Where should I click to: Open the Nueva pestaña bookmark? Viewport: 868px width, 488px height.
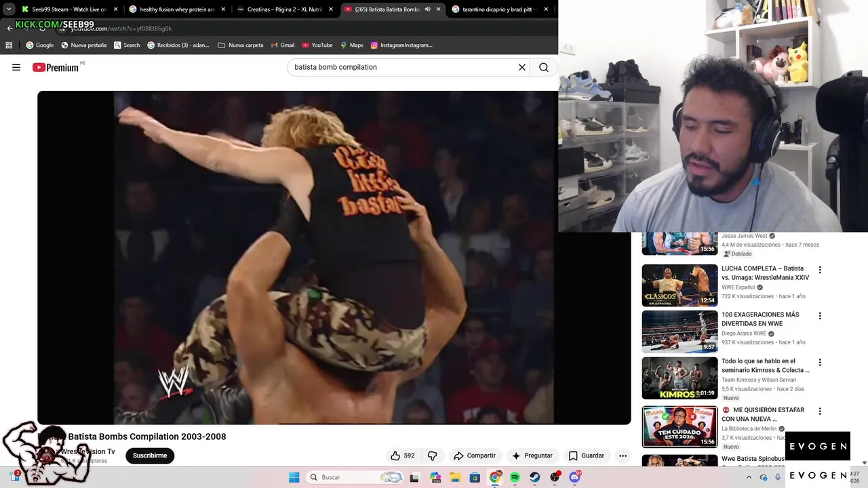tap(84, 45)
